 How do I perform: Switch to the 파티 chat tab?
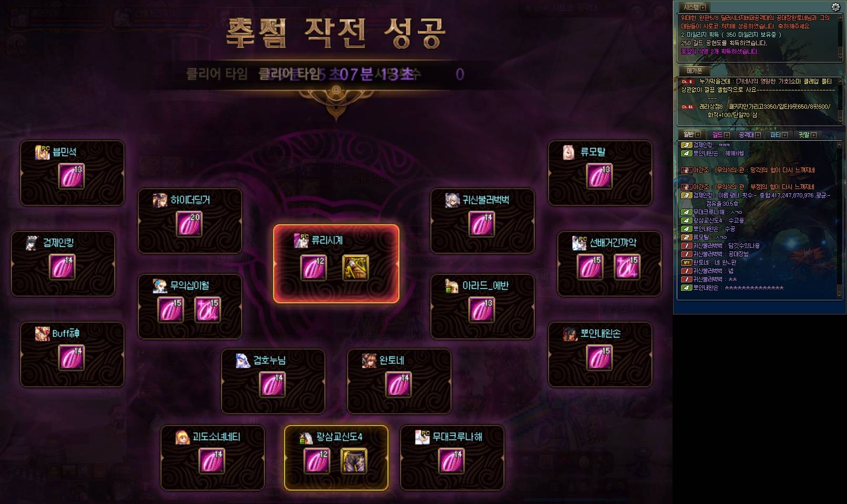click(x=775, y=135)
